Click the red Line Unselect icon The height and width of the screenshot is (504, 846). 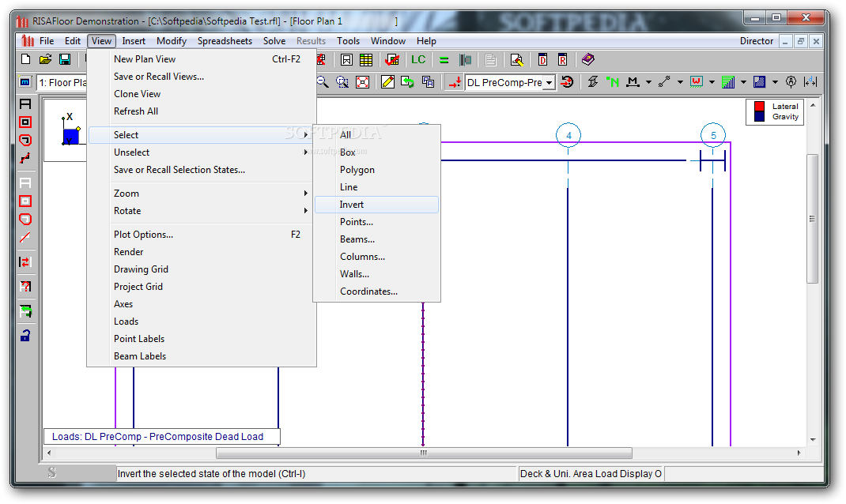[25, 237]
